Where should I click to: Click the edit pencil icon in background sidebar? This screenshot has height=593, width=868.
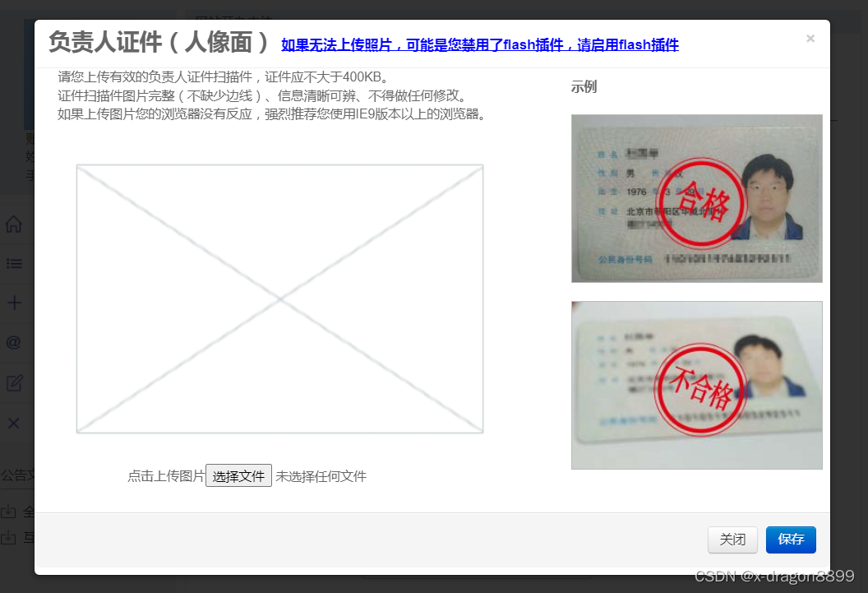(14, 382)
